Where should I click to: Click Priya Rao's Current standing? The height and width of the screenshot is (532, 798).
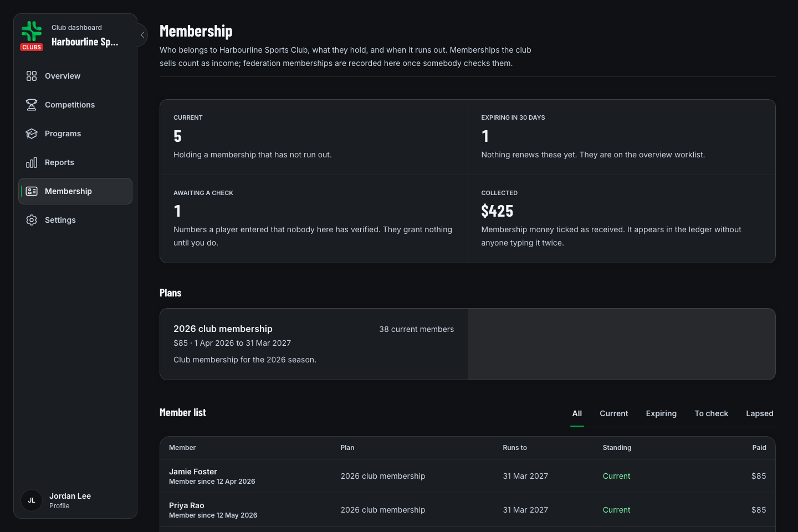(x=616, y=510)
